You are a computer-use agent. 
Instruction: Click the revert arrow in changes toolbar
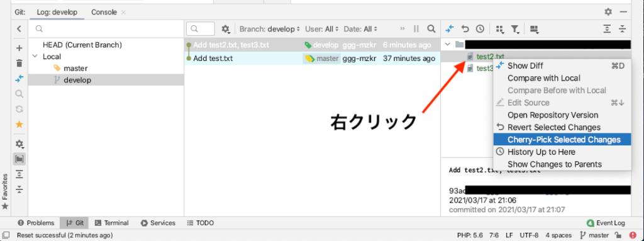point(465,29)
